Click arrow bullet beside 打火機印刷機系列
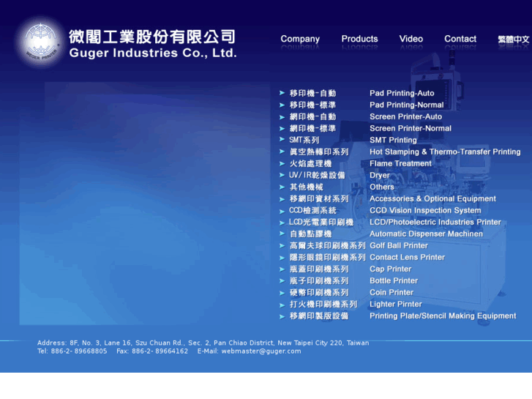This screenshot has height=399, width=532. (x=282, y=305)
